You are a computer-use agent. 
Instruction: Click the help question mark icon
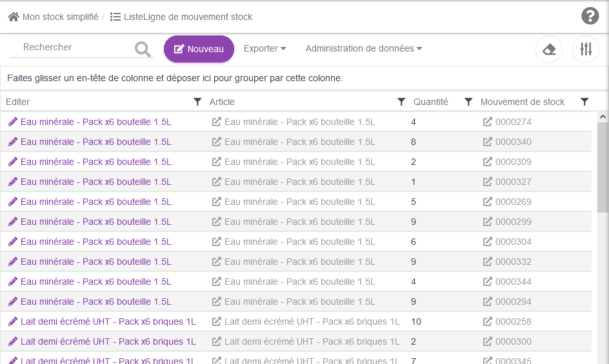(x=590, y=16)
